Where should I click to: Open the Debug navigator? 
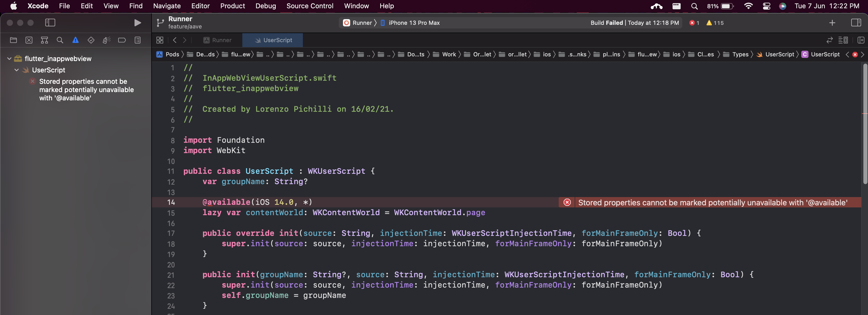(x=107, y=40)
